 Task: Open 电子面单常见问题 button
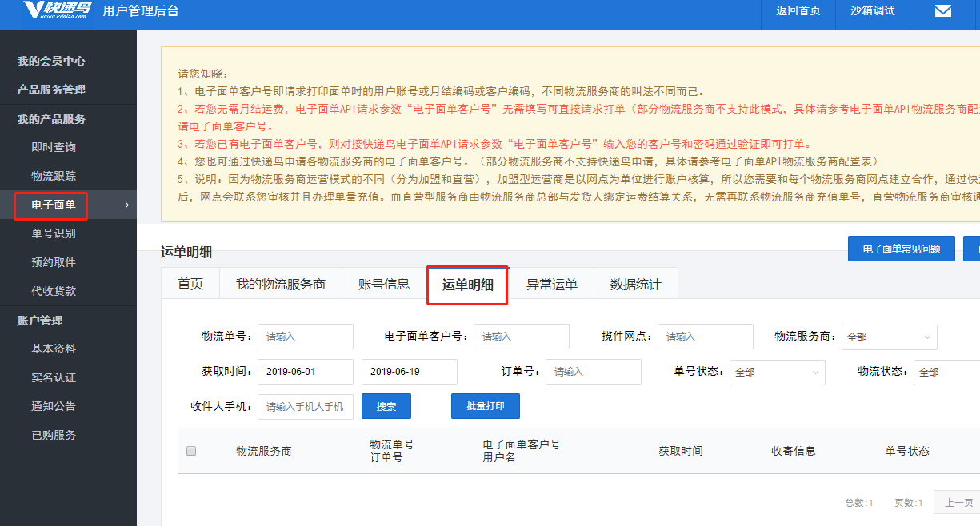click(x=902, y=249)
